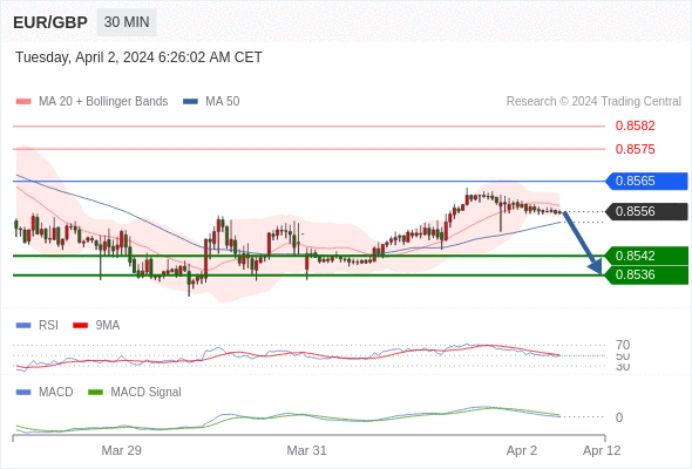Click the 9MA red legend swatch
This screenshot has width=692, height=469.
point(80,326)
